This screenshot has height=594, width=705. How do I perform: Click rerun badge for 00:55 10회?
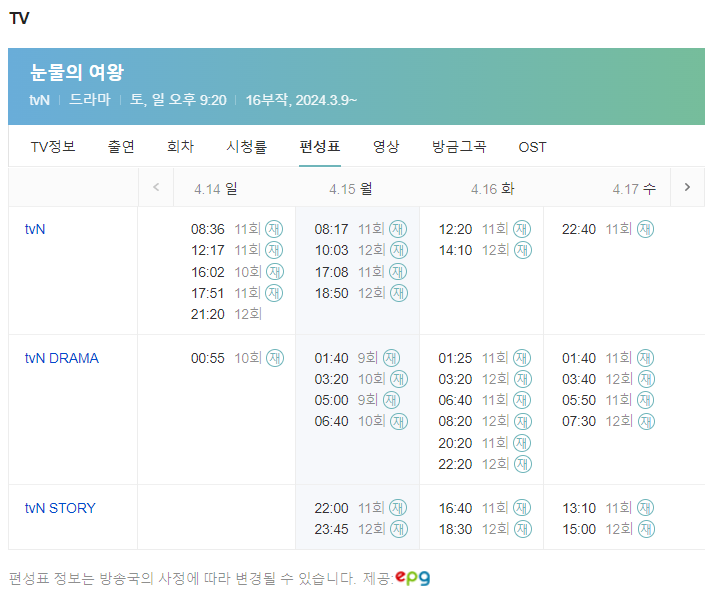pyautogui.click(x=275, y=358)
